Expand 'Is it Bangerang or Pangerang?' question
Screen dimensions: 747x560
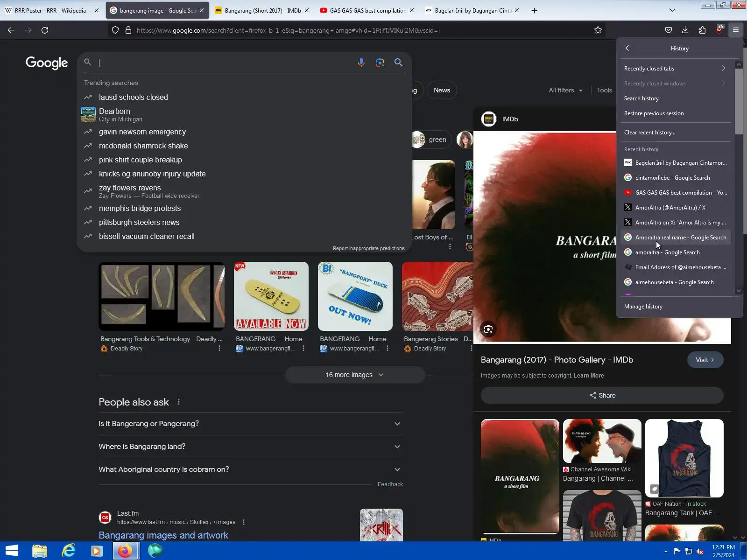(250, 424)
